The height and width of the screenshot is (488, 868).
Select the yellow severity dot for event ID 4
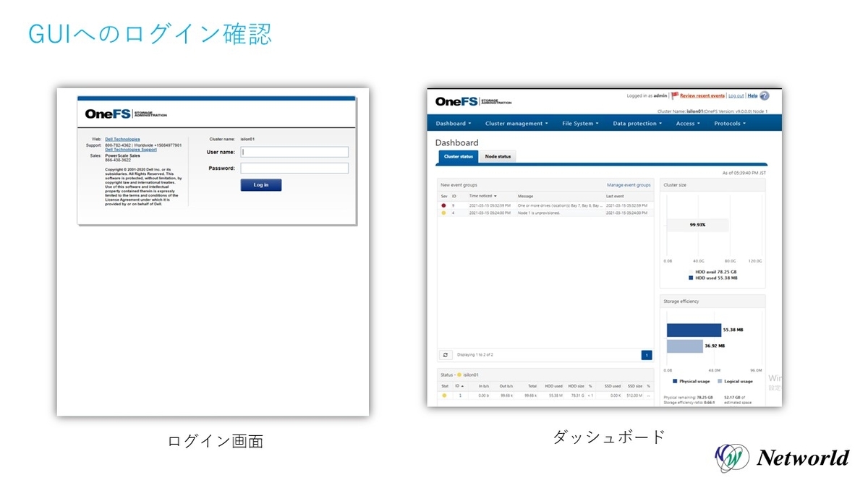pyautogui.click(x=443, y=213)
